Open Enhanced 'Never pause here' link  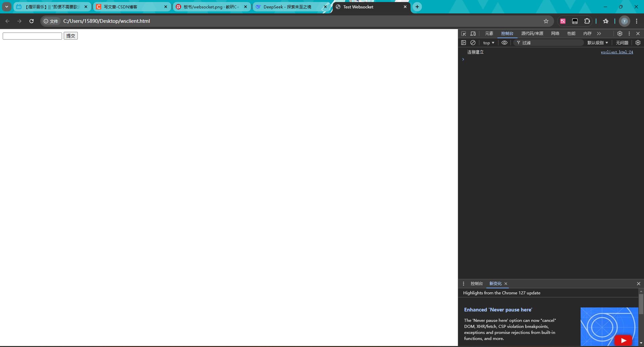[498, 310]
